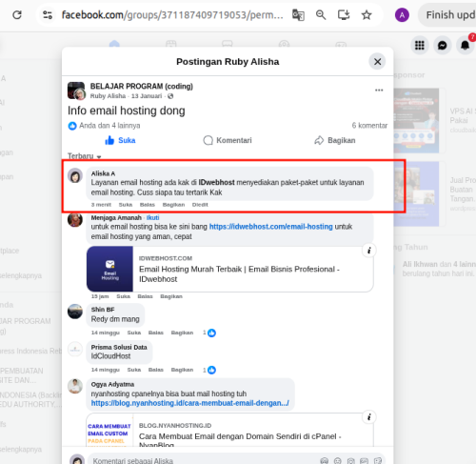Close the Postingan Ruby Alisha dialog
This screenshot has width=476, height=464.
(377, 62)
